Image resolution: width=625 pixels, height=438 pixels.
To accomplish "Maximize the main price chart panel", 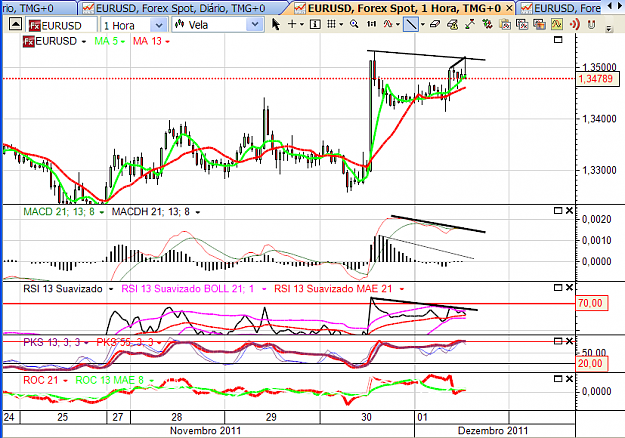I will click(x=558, y=39).
